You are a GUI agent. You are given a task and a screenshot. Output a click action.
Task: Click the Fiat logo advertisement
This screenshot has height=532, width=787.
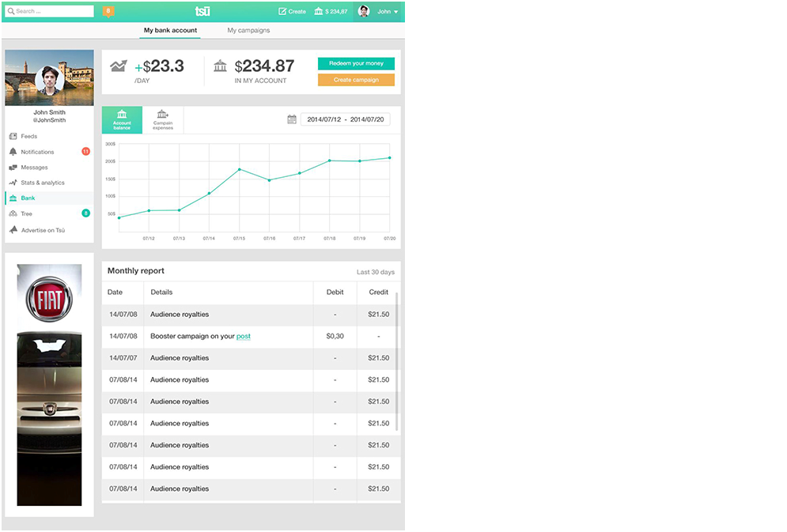49,298
